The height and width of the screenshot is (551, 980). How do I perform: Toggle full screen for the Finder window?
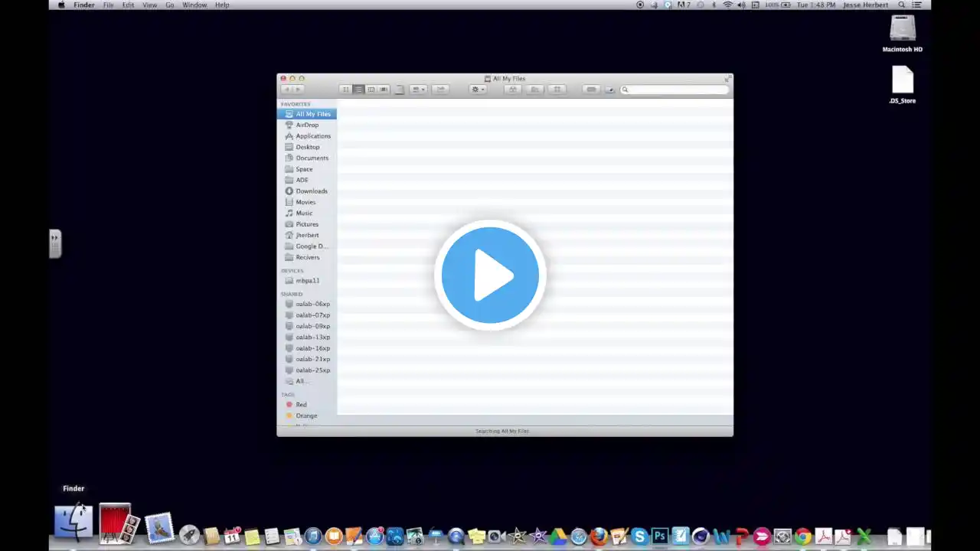[x=727, y=78]
